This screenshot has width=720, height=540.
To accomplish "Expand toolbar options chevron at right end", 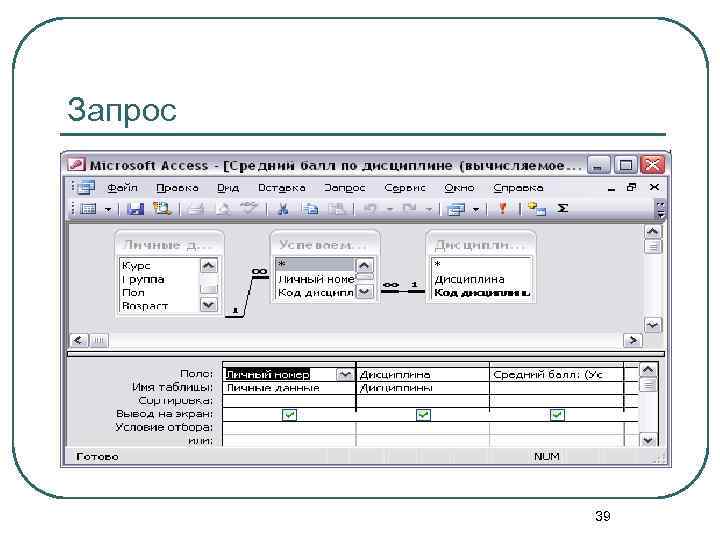I will [660, 209].
